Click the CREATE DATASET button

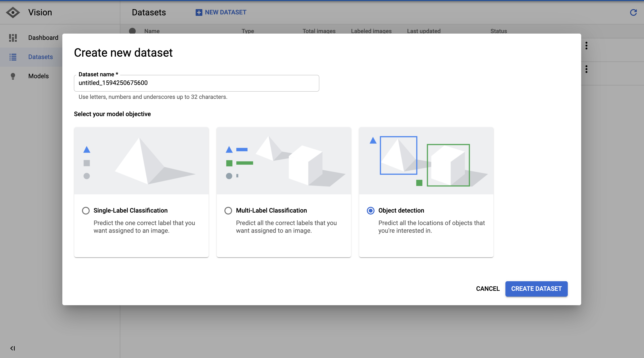click(x=536, y=289)
